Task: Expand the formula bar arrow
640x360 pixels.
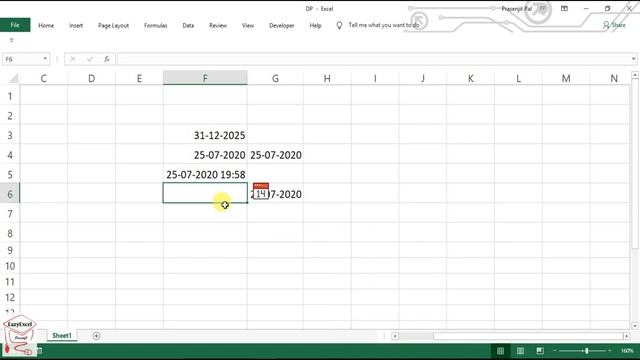Action: tap(633, 59)
